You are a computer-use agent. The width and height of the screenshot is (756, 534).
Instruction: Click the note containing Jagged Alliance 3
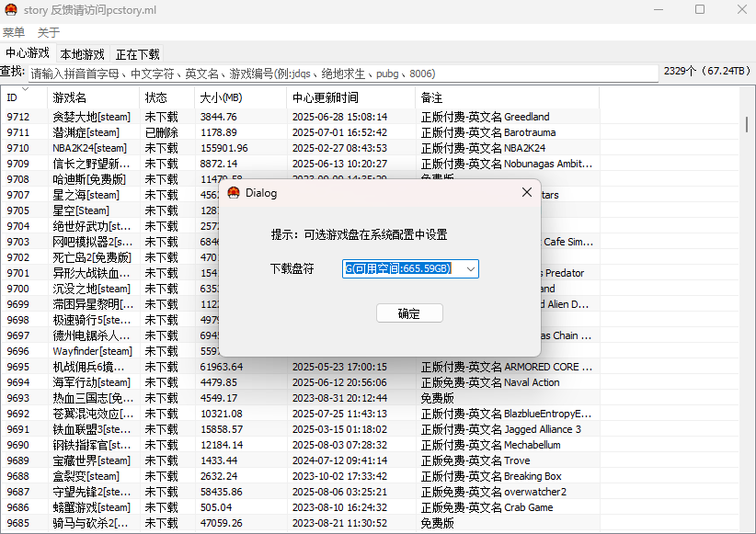point(501,429)
